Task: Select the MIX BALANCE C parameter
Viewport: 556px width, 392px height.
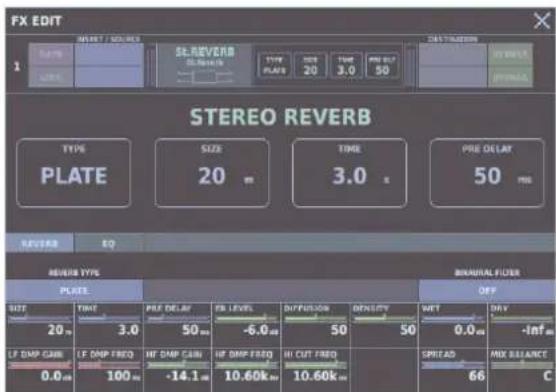Action: click(522, 370)
